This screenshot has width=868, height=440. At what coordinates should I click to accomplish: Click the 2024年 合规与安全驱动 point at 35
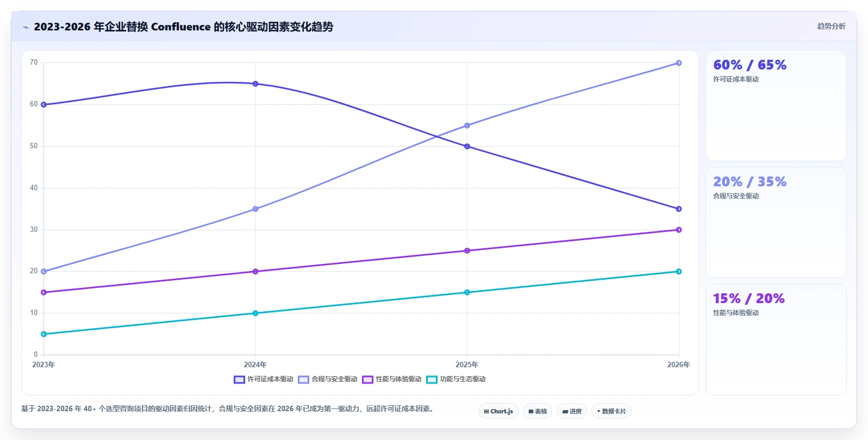click(x=255, y=209)
